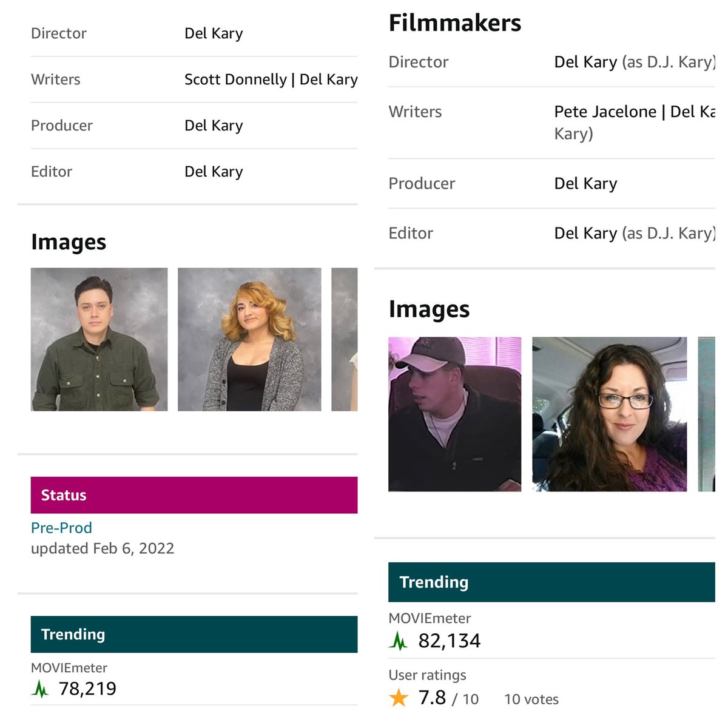Open photo of man wearing baseball cap
This screenshot has width=728, height=728.
point(454,414)
